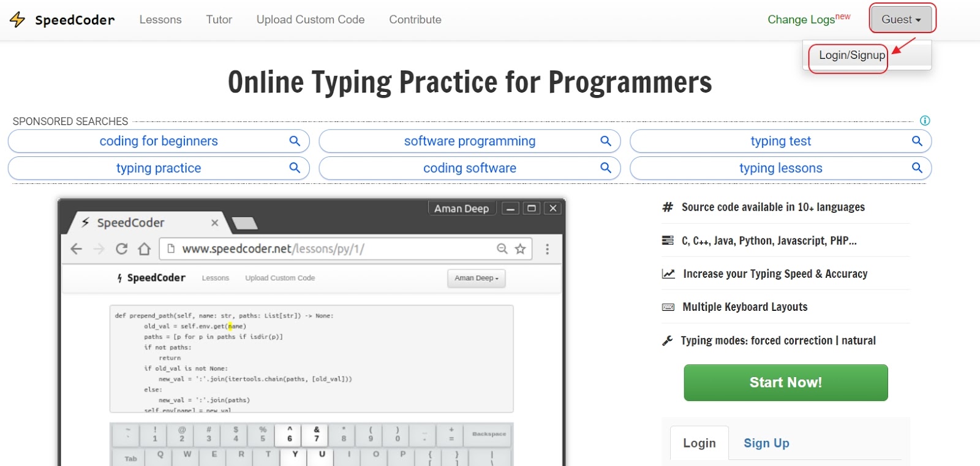Open the coding software sponsored search
Screen dimensions: 980x466
pos(470,168)
